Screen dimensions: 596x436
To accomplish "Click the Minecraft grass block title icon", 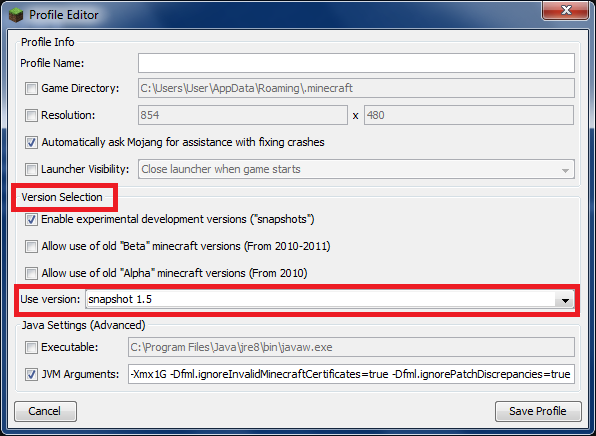I will pyautogui.click(x=16, y=15).
